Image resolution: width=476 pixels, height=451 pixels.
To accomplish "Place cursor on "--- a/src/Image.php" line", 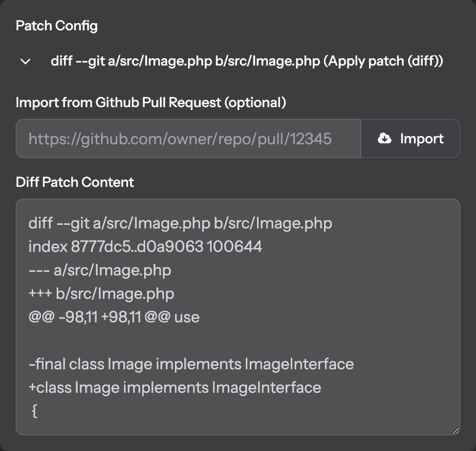I will pos(100,270).
